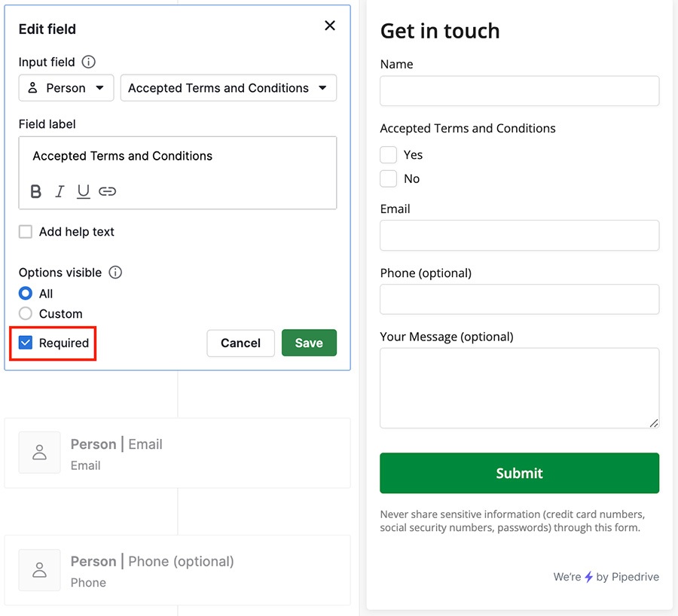Click the Input field info icon
Image resolution: width=678 pixels, height=616 pixels.
click(89, 62)
